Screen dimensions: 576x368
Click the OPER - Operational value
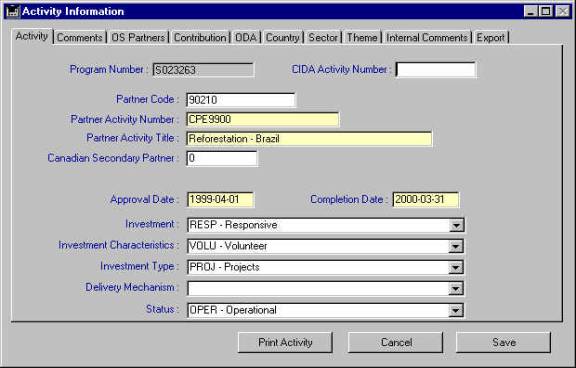tap(233, 310)
